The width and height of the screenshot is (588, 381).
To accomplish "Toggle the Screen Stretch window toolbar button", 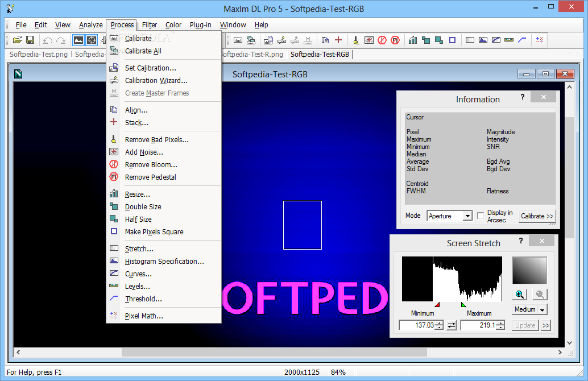I will [x=78, y=40].
